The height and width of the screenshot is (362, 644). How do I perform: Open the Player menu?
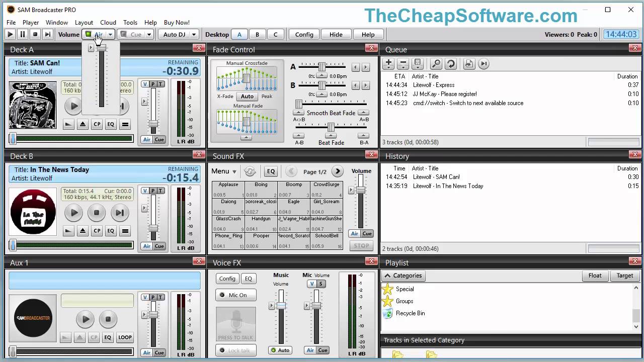31,23
